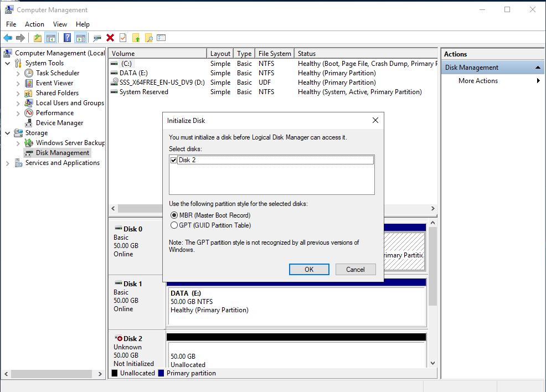
Task: Open the View menu
Action: click(x=60, y=24)
